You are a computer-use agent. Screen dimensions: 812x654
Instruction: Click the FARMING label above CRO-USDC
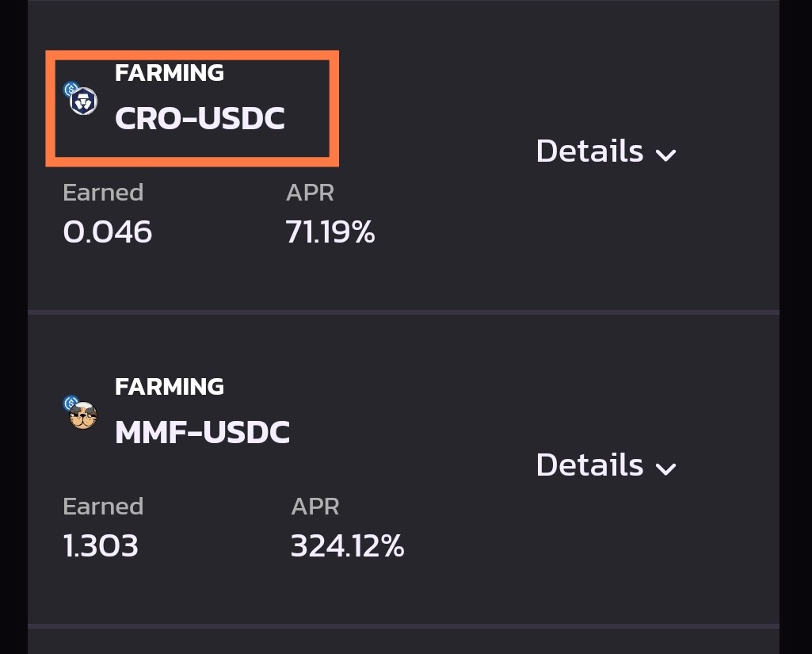click(x=170, y=73)
